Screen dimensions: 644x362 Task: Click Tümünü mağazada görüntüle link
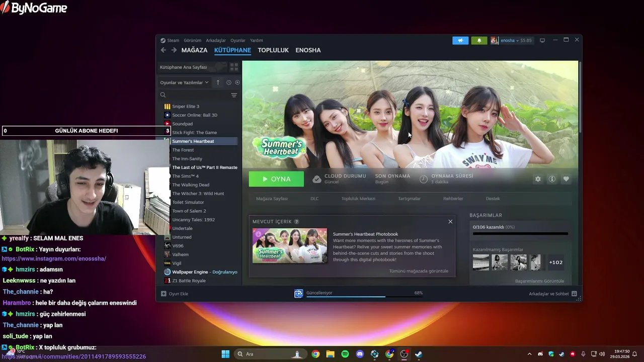419,271
